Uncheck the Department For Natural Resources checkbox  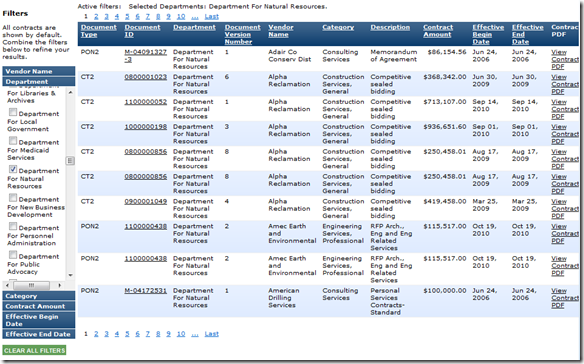[x=13, y=169]
